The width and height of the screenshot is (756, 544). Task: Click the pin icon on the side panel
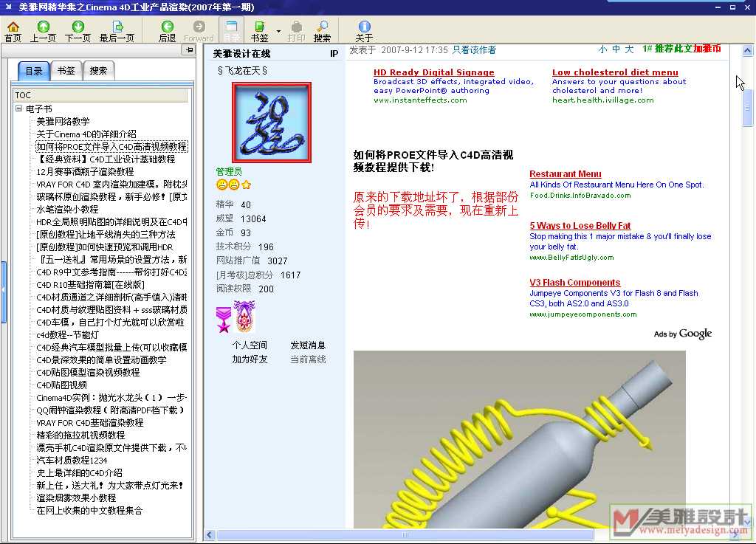189,49
